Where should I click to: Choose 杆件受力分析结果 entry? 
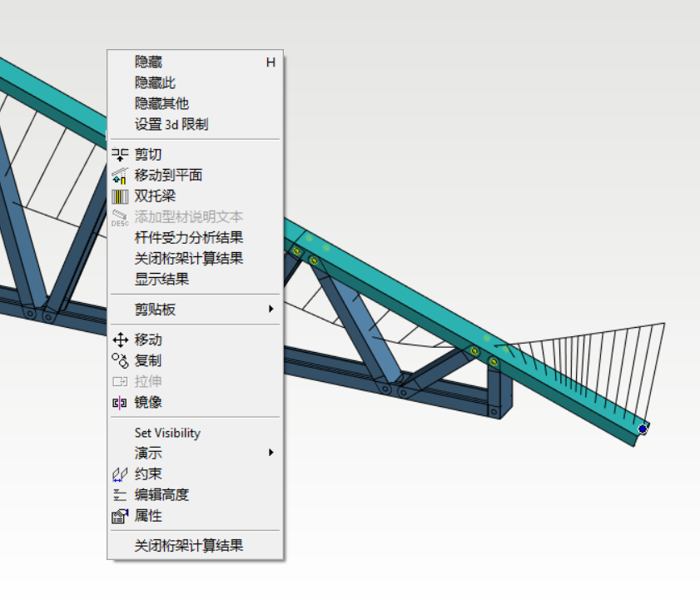(x=195, y=237)
